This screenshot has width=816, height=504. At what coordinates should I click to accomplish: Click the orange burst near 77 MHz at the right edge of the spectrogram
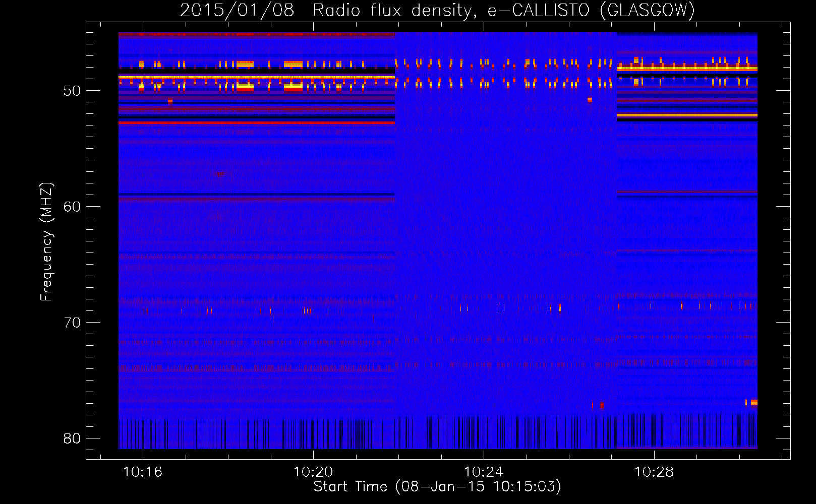(753, 402)
